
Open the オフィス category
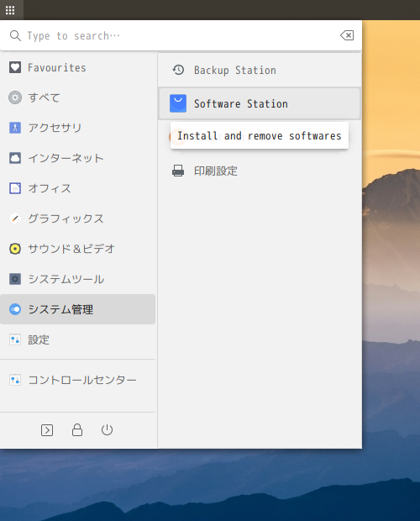click(77, 188)
